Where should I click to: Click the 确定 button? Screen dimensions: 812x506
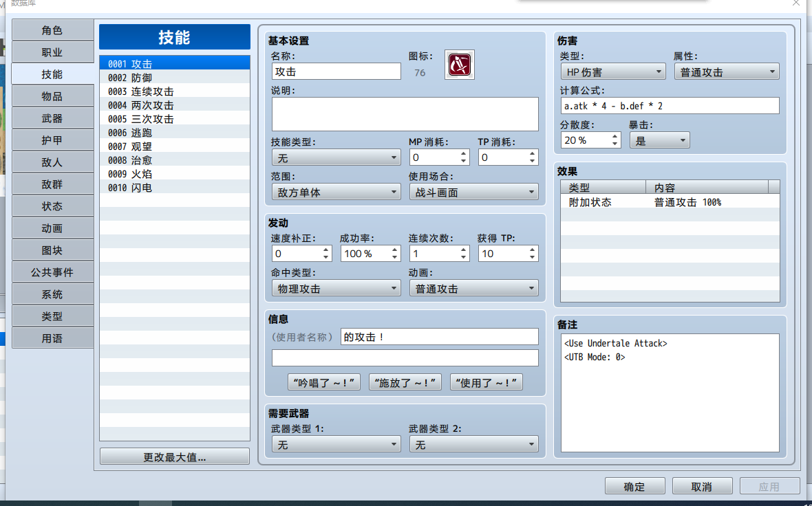(635, 486)
